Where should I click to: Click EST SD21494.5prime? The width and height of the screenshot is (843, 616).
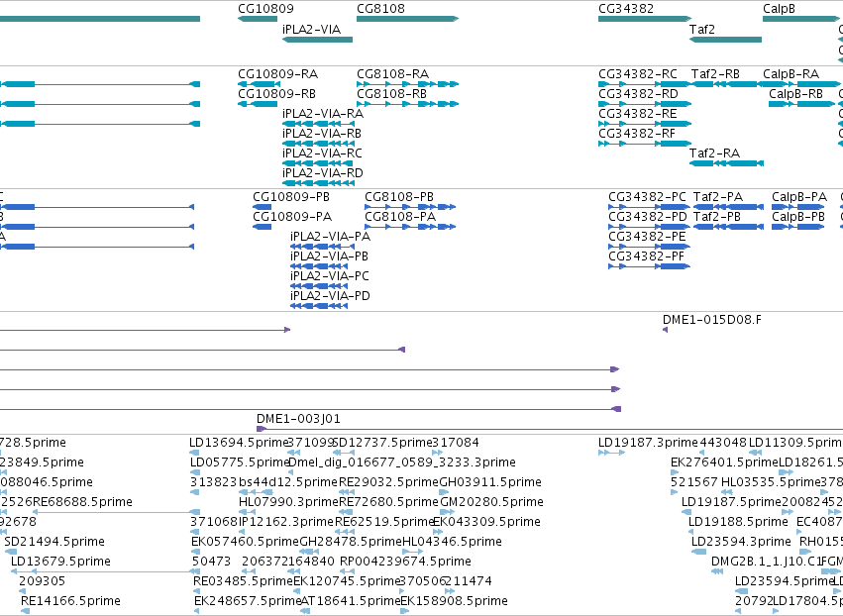point(54,542)
